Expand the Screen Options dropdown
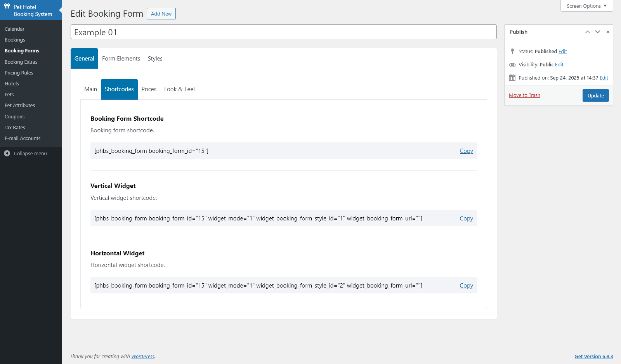Image resolution: width=621 pixels, height=364 pixels. pyautogui.click(x=586, y=6)
